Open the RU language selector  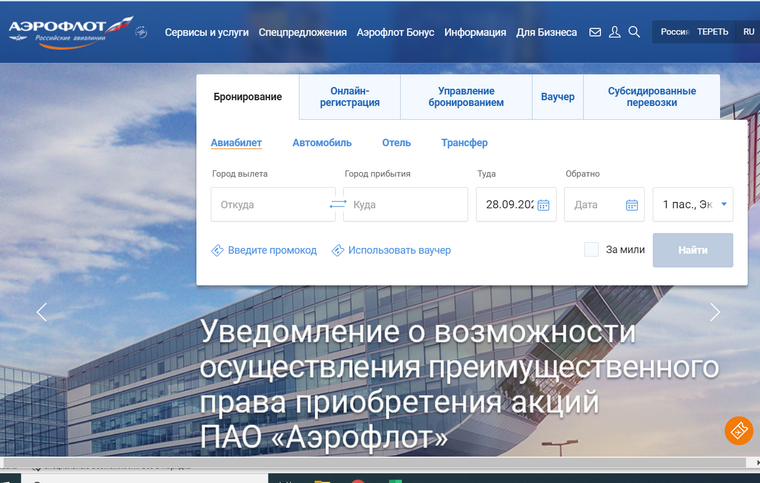point(748,32)
